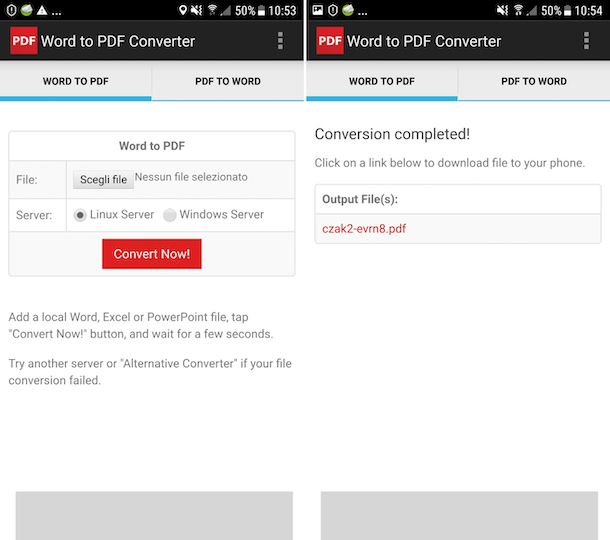Click 'Word to PDF' form header

pos(152,146)
